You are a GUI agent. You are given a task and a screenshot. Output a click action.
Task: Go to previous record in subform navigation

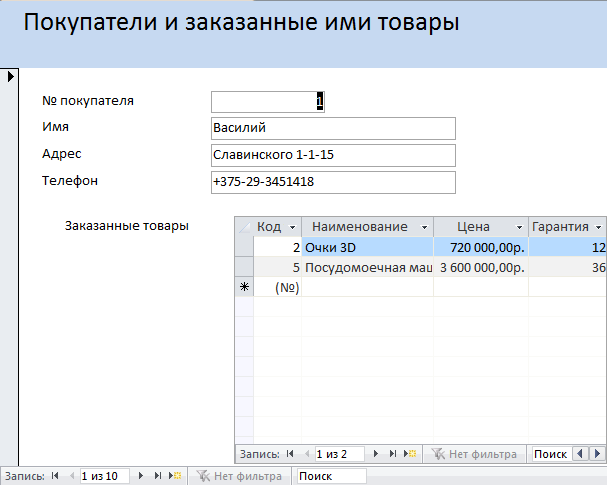coord(307,454)
